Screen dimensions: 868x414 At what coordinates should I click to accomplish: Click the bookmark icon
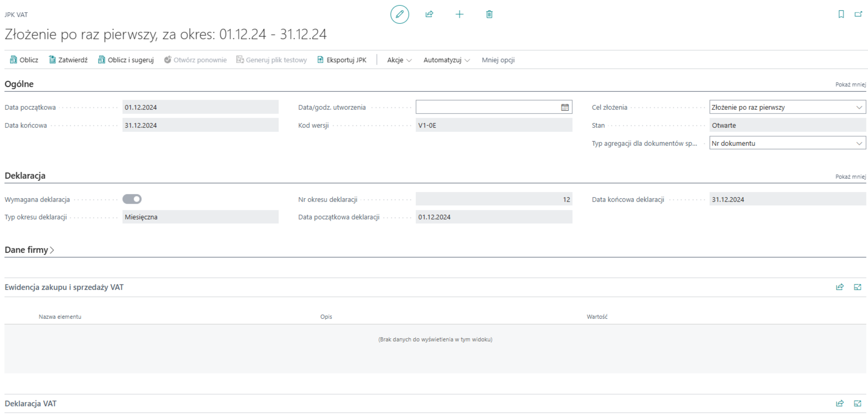click(x=841, y=14)
